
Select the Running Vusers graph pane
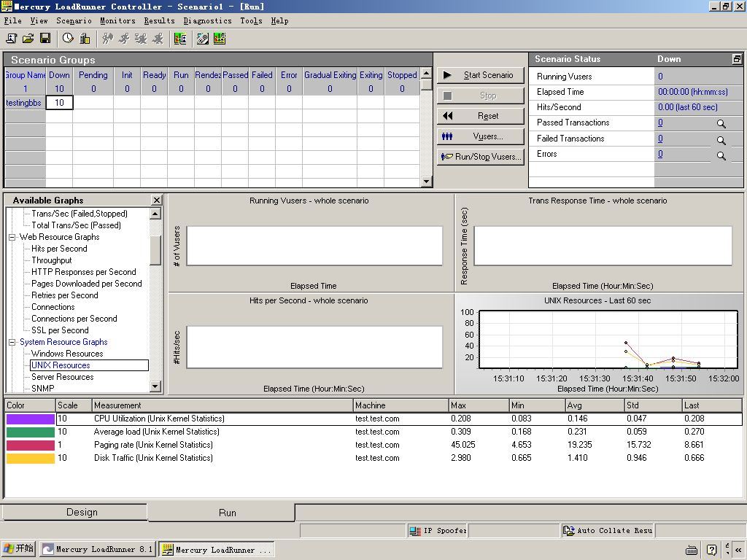coord(311,242)
